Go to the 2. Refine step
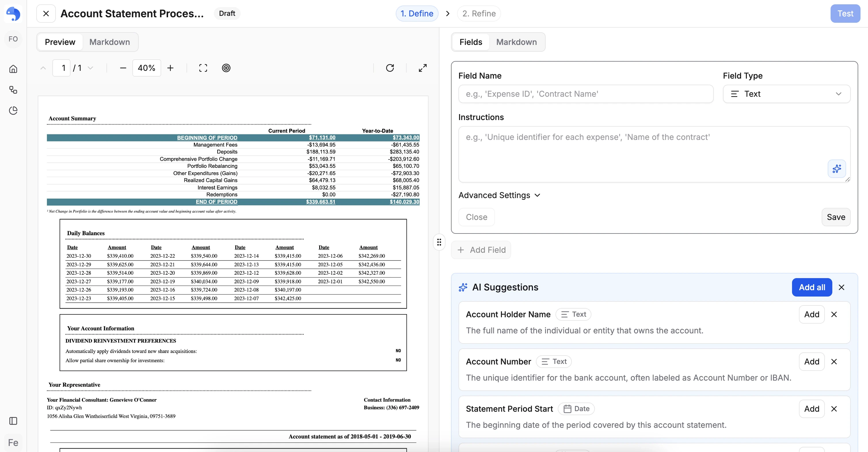The width and height of the screenshot is (868, 452). [x=479, y=14]
